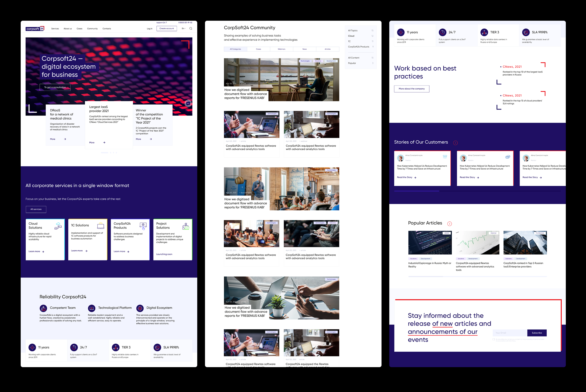Tick the personal data consent checkbox
Viewport: 586px width, 392px height.
(x=494, y=339)
